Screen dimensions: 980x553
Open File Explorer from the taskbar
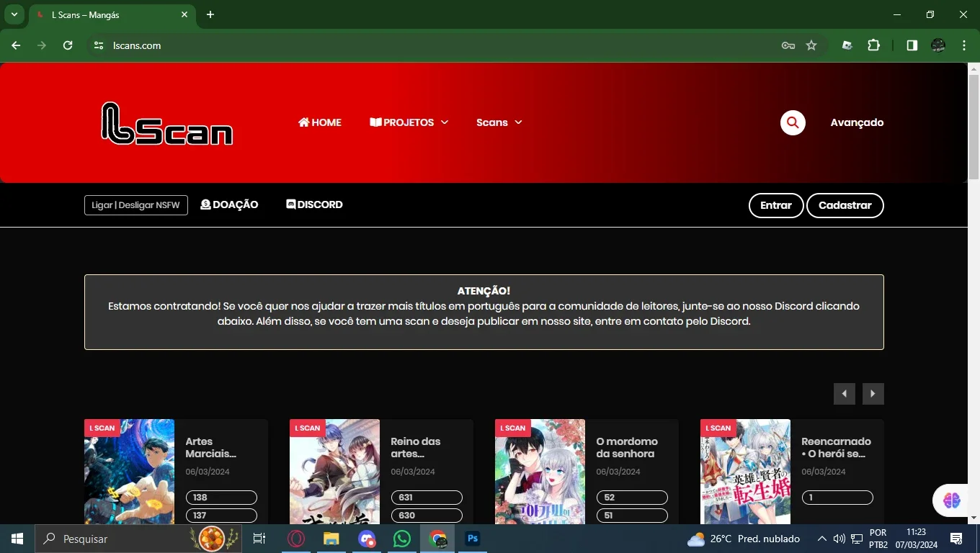[331, 539]
